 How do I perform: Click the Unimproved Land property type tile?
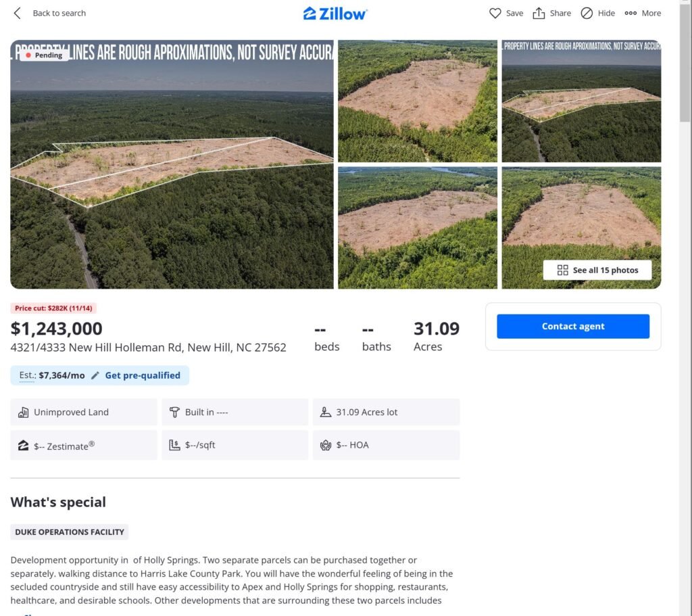point(84,412)
